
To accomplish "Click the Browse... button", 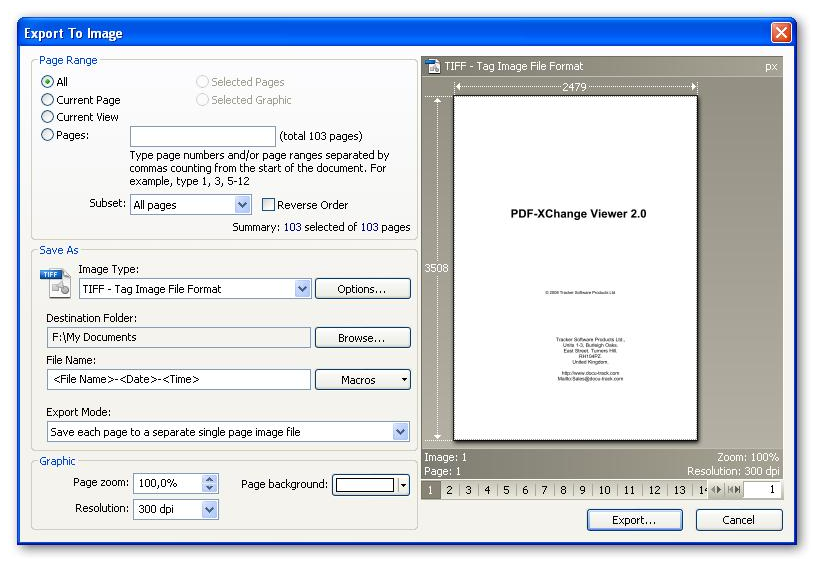I will point(362,338).
